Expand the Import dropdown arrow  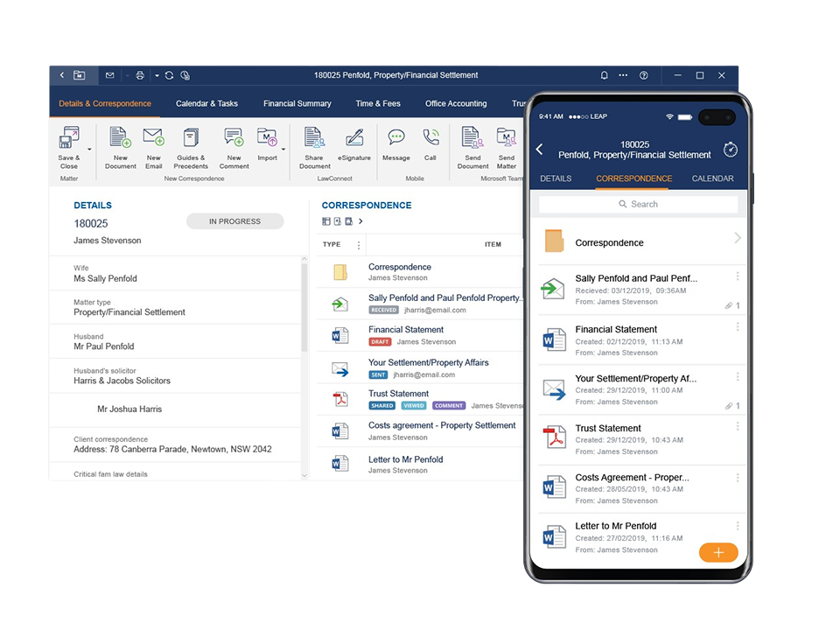click(x=283, y=149)
